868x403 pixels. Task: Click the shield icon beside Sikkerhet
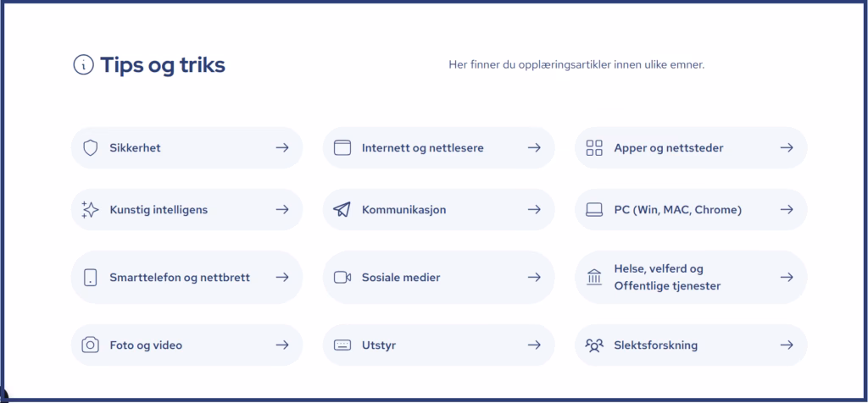coord(91,148)
